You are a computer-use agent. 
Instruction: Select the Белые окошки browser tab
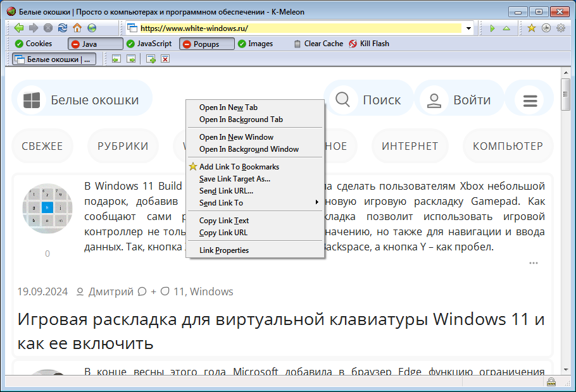[x=54, y=59]
